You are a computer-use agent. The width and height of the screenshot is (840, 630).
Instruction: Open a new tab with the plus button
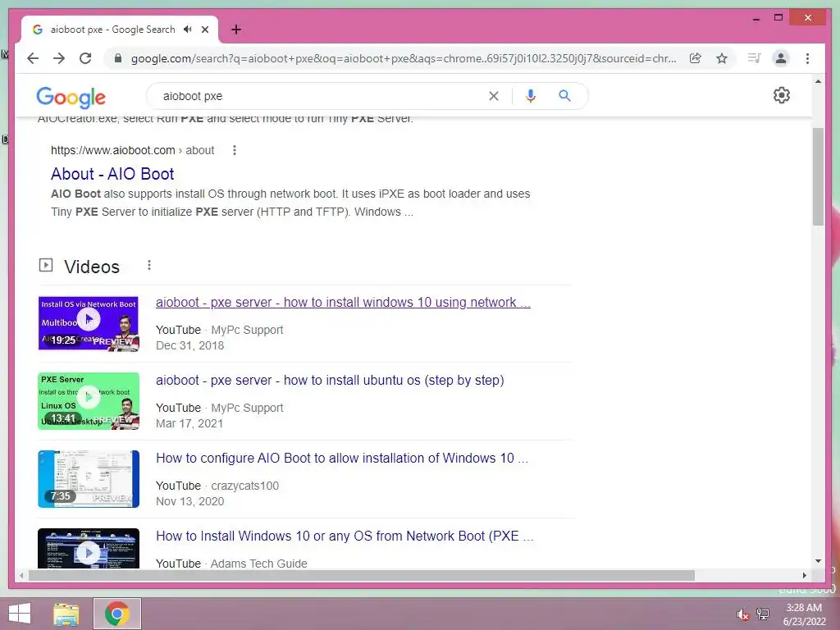[x=235, y=30]
